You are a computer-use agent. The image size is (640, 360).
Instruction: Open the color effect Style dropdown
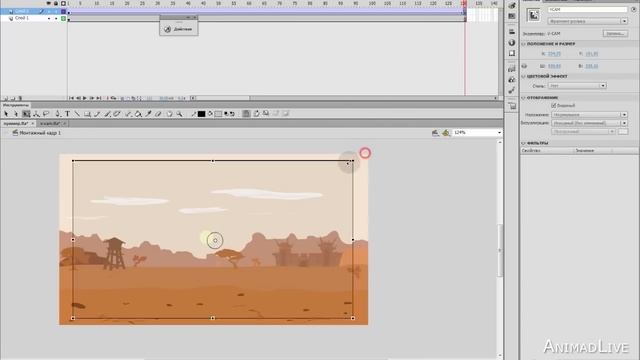click(x=577, y=86)
